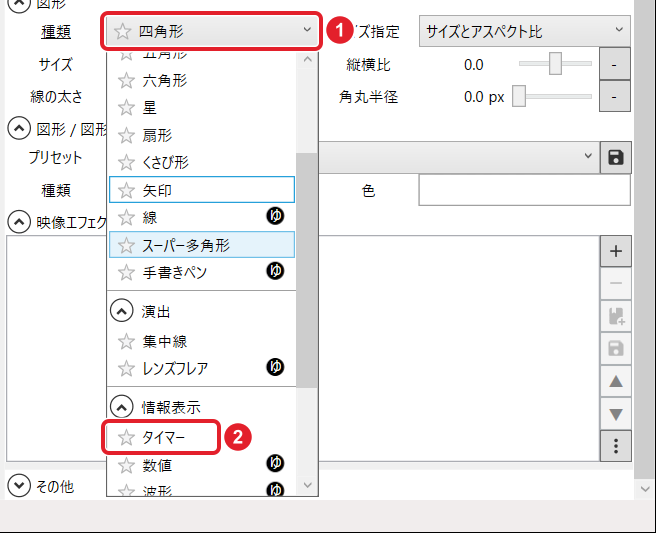Collapse the 映像エフェクト section
This screenshot has width=656, height=533.
point(19,222)
